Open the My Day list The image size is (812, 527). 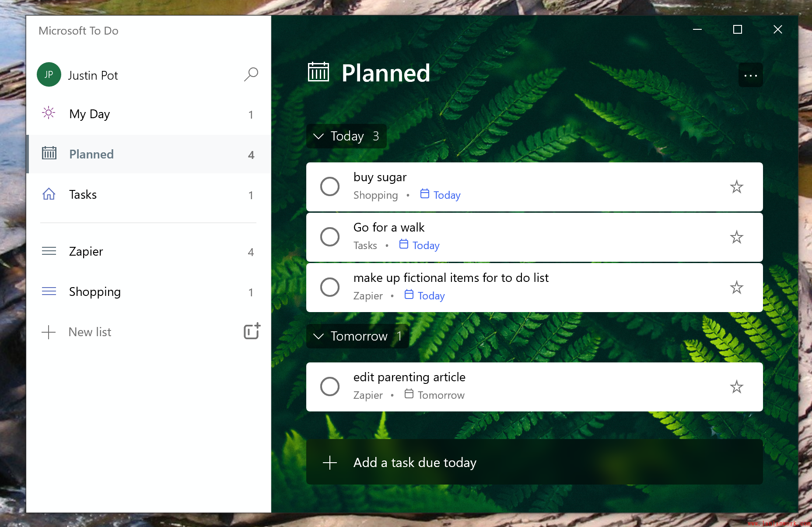pos(90,114)
